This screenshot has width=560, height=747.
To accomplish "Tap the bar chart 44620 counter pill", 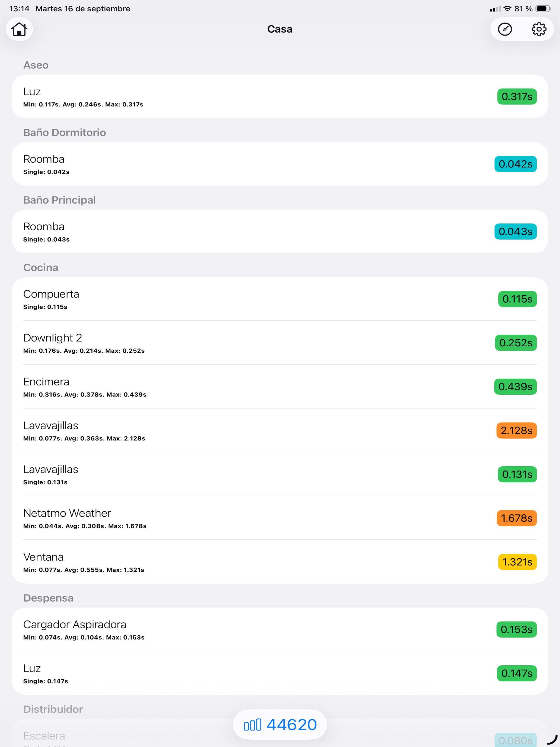I will pos(280,724).
